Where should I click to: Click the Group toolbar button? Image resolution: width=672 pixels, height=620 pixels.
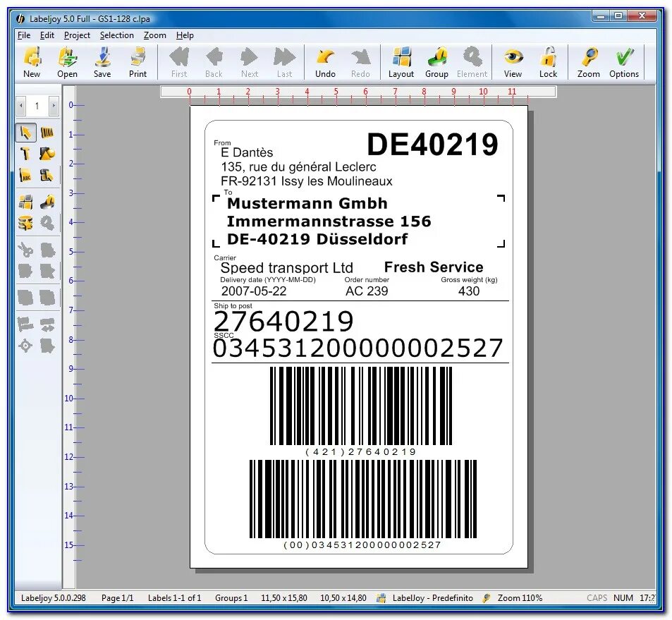pos(436,63)
